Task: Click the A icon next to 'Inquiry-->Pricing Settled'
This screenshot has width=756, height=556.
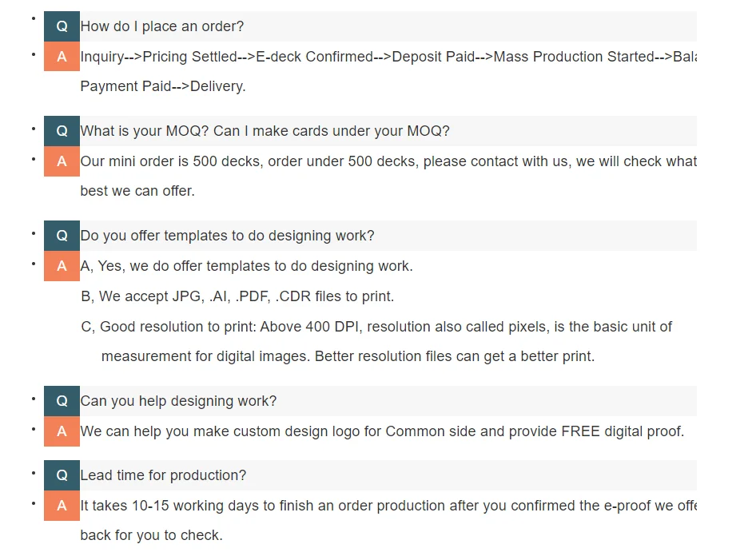Action: click(62, 57)
